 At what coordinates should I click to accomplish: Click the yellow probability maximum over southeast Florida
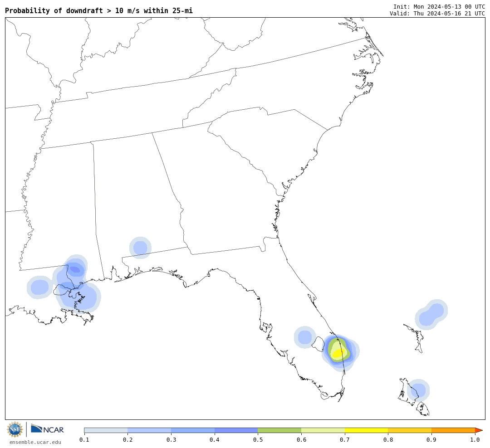(x=338, y=353)
